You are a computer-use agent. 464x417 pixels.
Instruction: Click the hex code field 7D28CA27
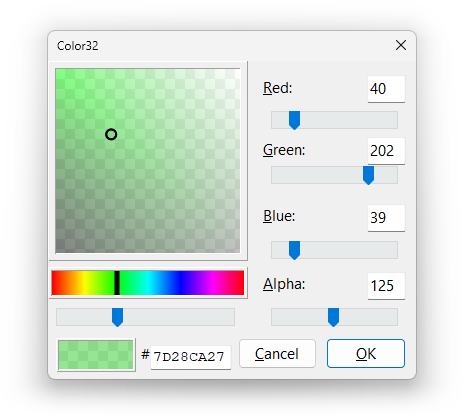click(x=191, y=357)
